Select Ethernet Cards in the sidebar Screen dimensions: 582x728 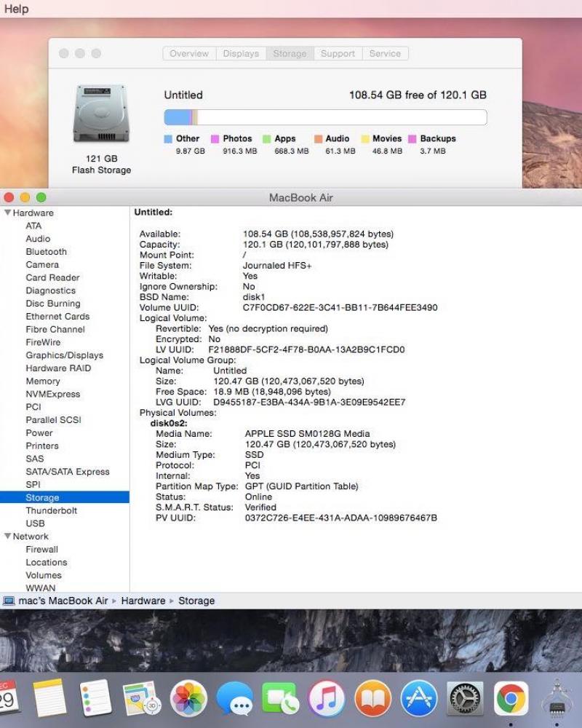(57, 317)
